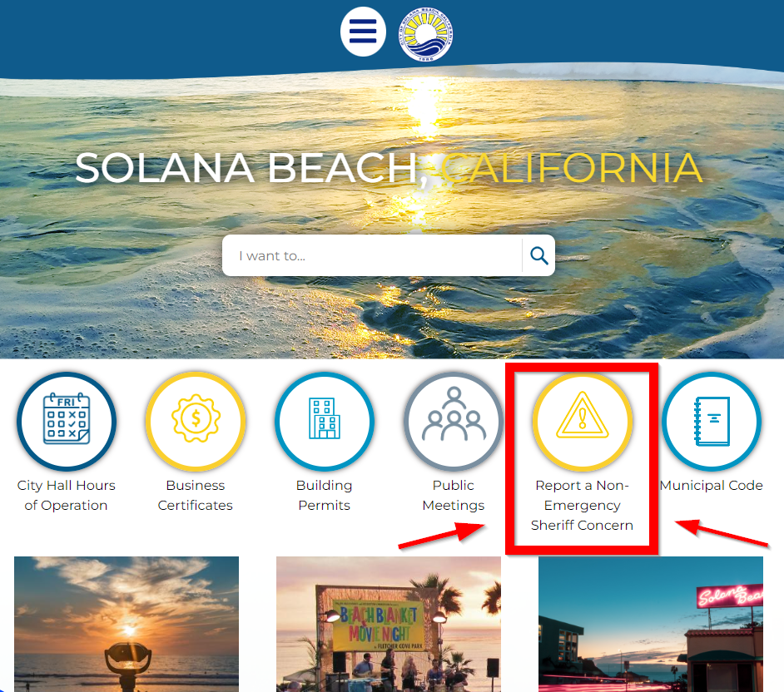Open the Municipal Code notebook icon
The width and height of the screenshot is (784, 692).
click(712, 421)
